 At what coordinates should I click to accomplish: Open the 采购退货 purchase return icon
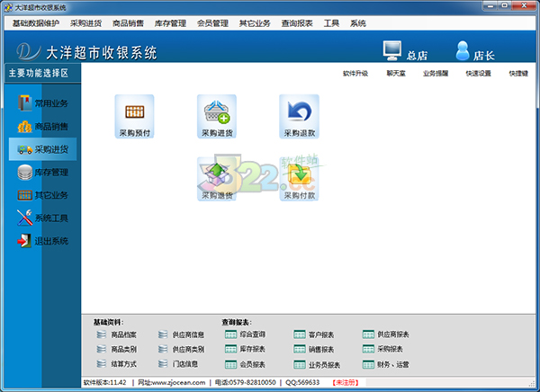[217, 179]
